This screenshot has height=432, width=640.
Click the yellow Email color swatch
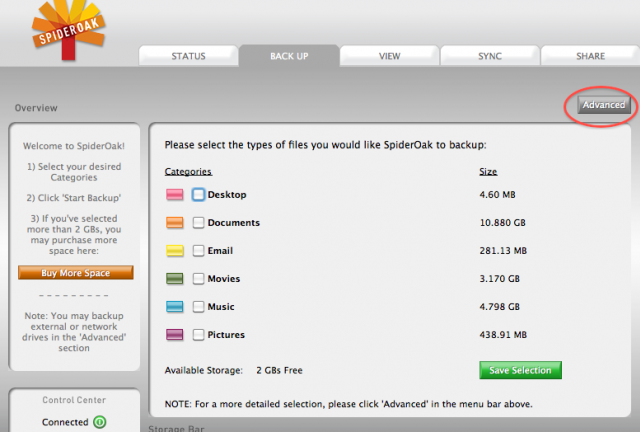pyautogui.click(x=175, y=250)
